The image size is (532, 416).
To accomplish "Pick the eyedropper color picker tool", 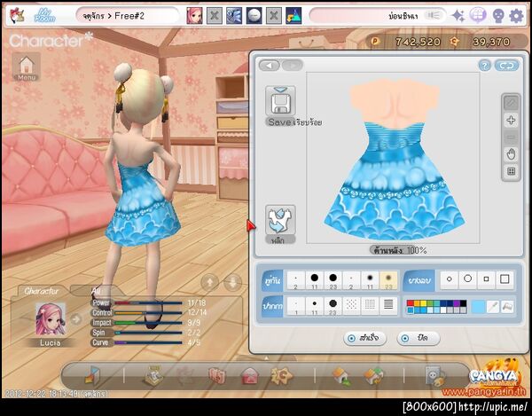I will click(493, 307).
